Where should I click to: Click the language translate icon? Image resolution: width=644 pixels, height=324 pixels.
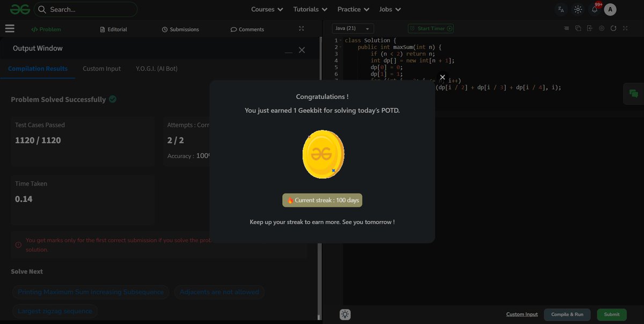point(561,9)
